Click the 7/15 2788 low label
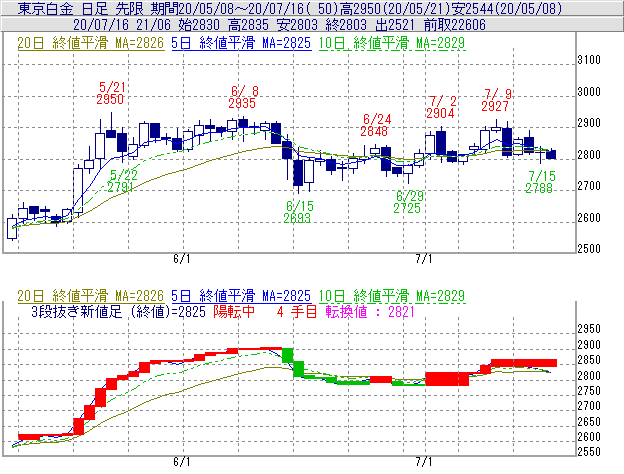 [540, 182]
